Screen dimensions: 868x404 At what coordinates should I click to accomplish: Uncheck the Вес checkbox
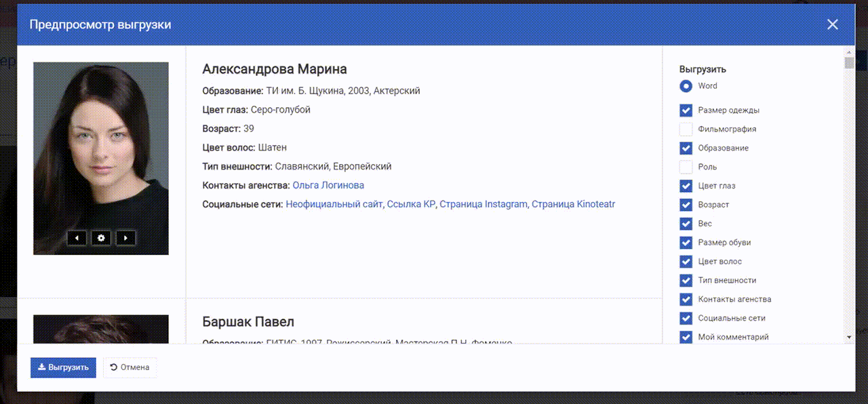point(686,224)
